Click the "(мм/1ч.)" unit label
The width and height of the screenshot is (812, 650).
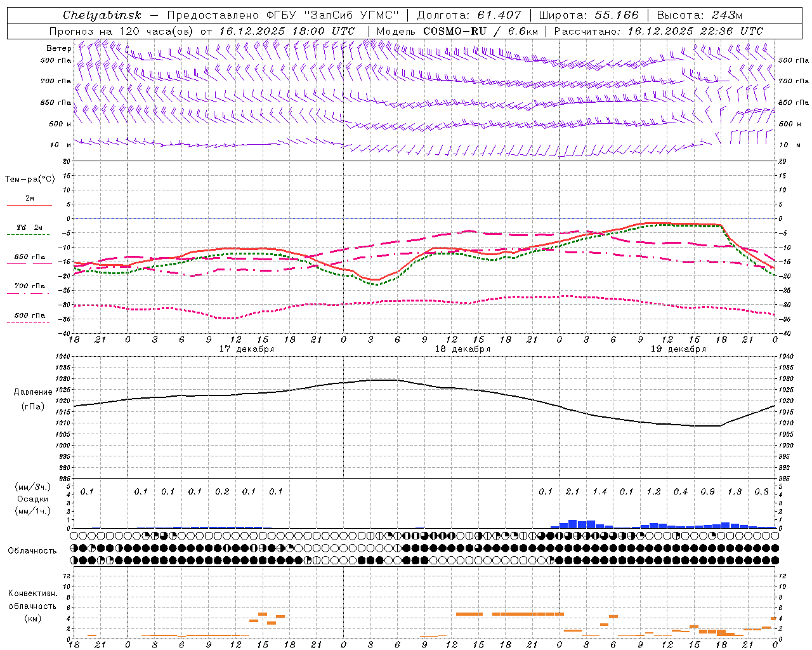tap(32, 511)
